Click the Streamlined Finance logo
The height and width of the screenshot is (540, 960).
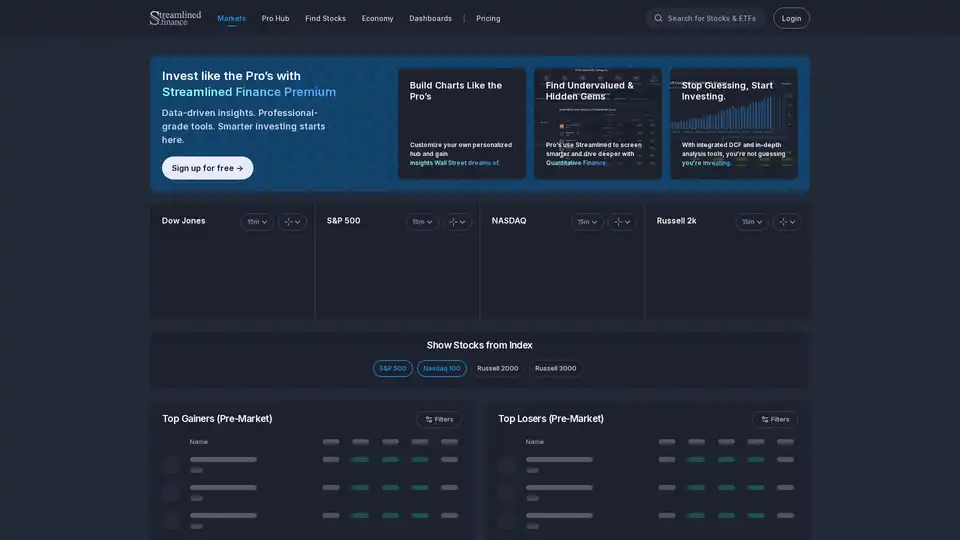point(175,18)
